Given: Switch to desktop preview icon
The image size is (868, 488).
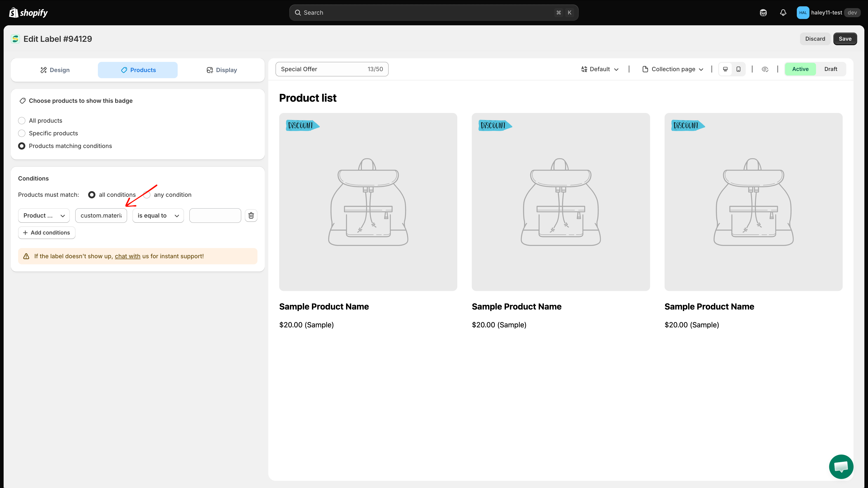Looking at the screenshot, I should (x=725, y=69).
